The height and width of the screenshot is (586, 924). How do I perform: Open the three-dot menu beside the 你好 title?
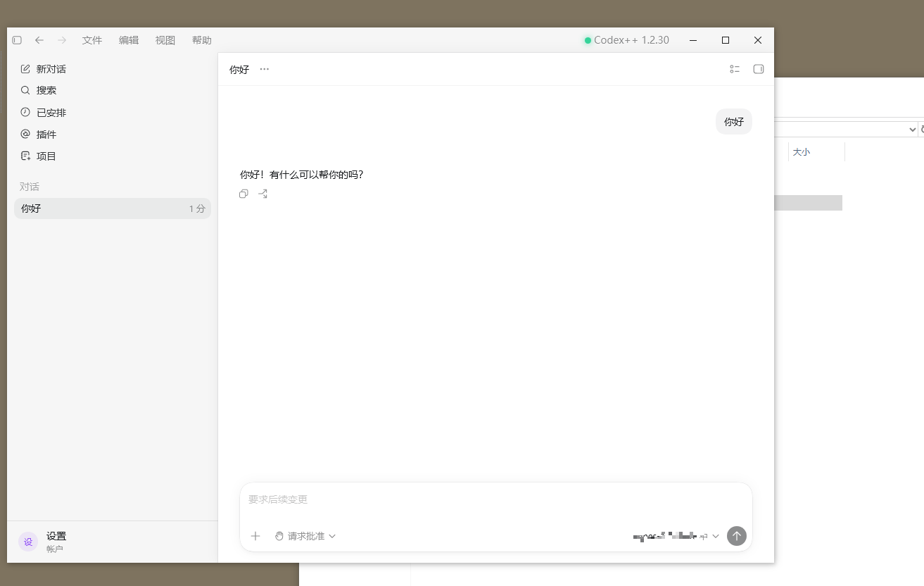click(x=264, y=69)
